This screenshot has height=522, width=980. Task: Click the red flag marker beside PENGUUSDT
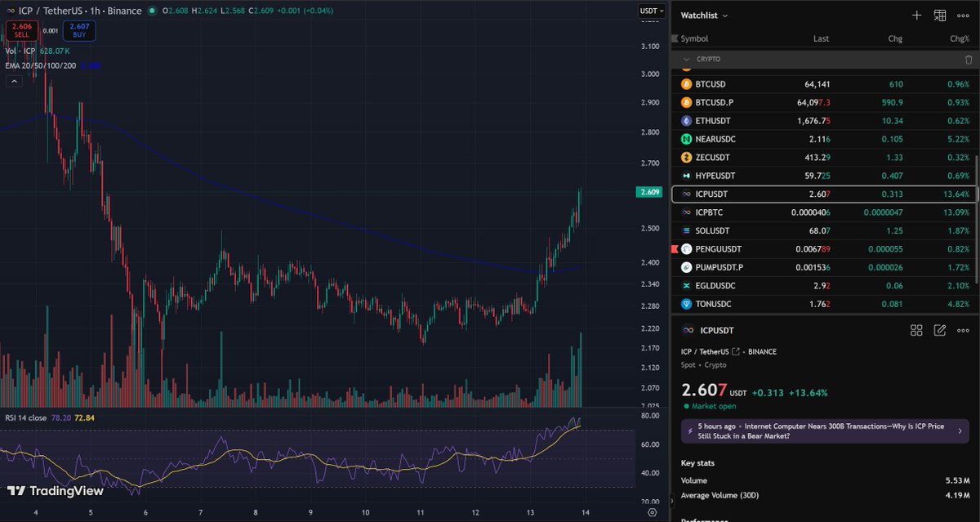point(675,249)
